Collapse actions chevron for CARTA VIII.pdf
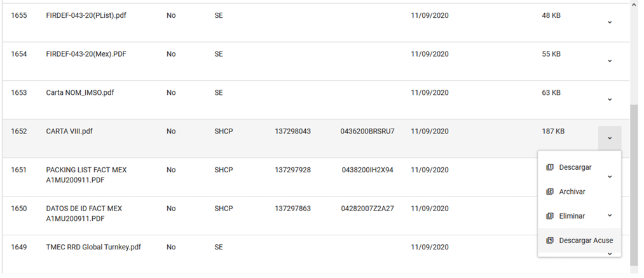 pyautogui.click(x=610, y=138)
